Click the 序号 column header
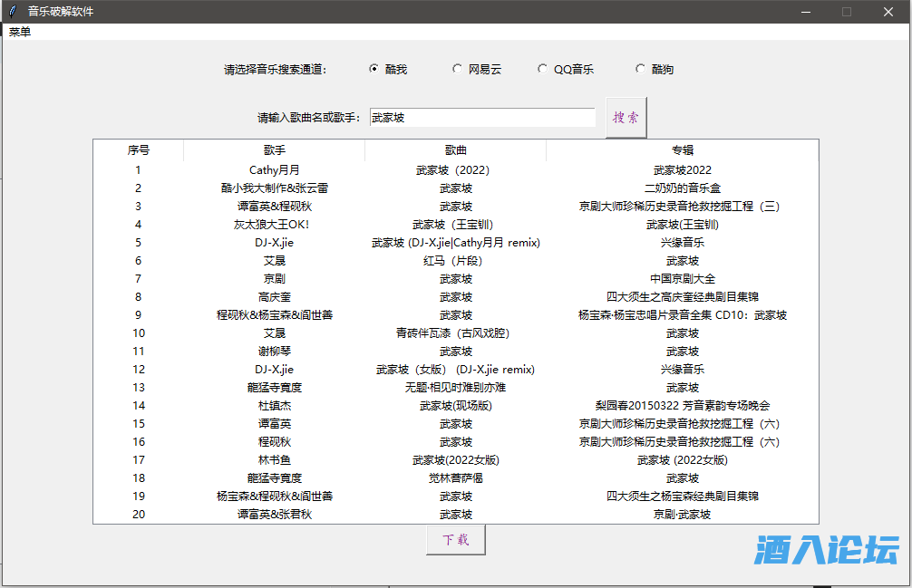Viewport: 912px width, 588px height. (x=139, y=150)
